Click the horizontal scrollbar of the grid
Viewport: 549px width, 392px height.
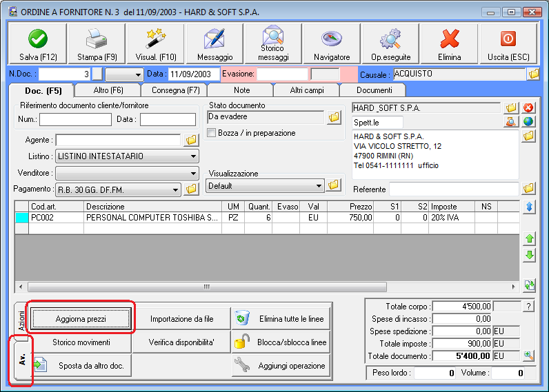(x=207, y=287)
